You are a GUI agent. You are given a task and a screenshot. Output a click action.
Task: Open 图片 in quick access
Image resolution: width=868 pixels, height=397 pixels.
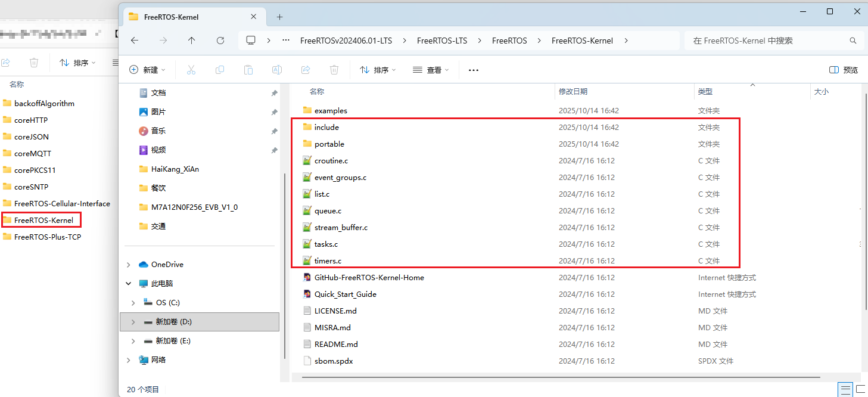(x=158, y=112)
